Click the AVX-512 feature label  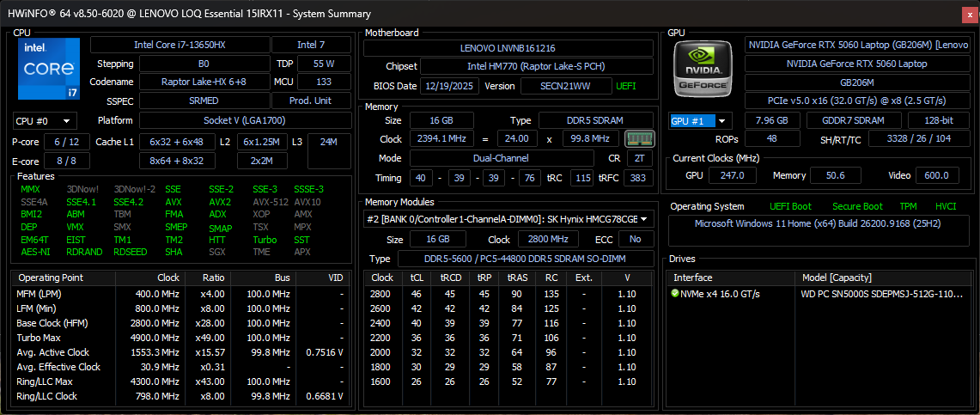270,202
